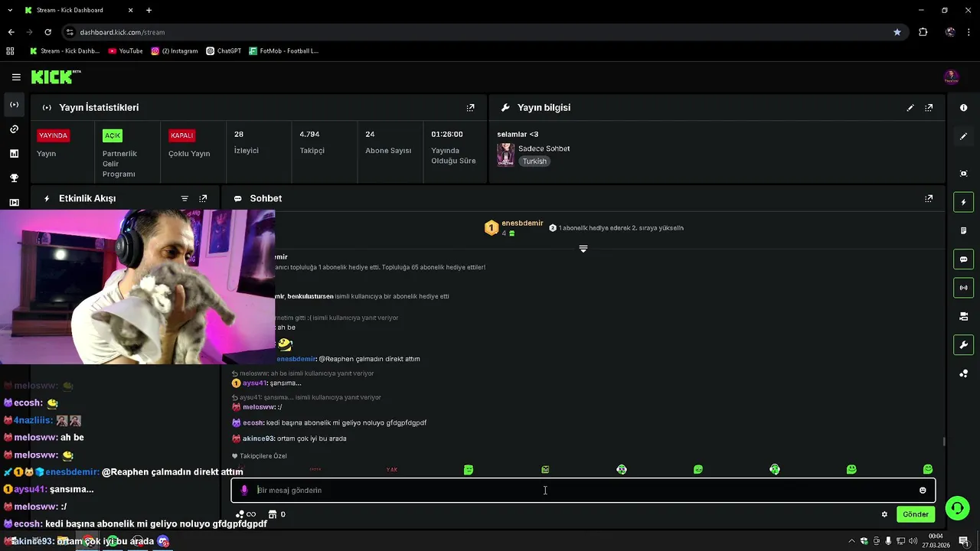Open the YouTube bookmark
980x551 pixels.
(126, 51)
